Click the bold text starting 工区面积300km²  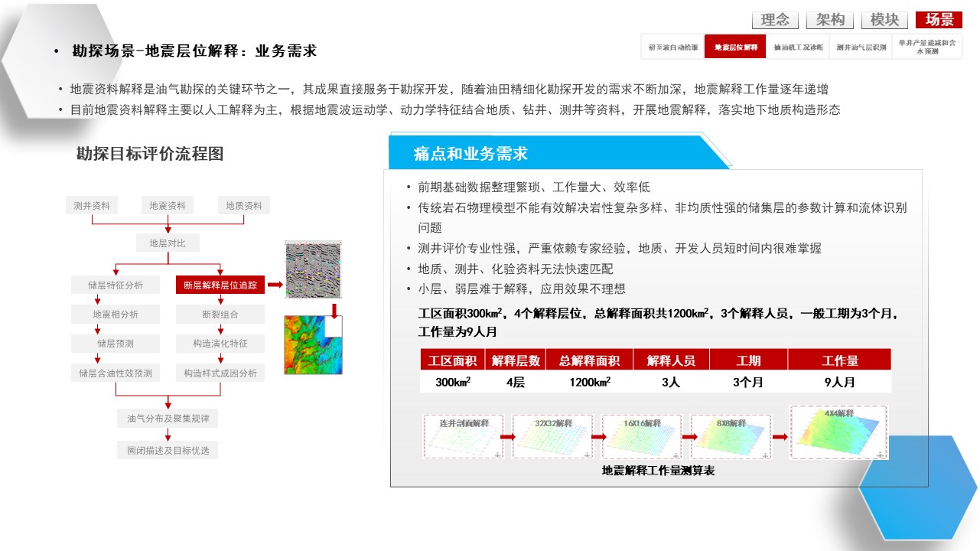(658, 322)
